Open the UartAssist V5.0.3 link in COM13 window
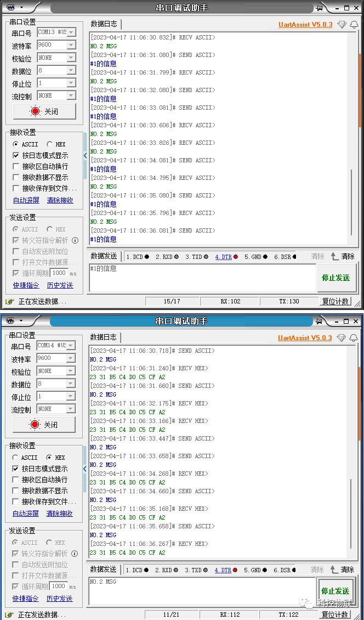Viewport: 364px width, 620px height. tap(305, 25)
